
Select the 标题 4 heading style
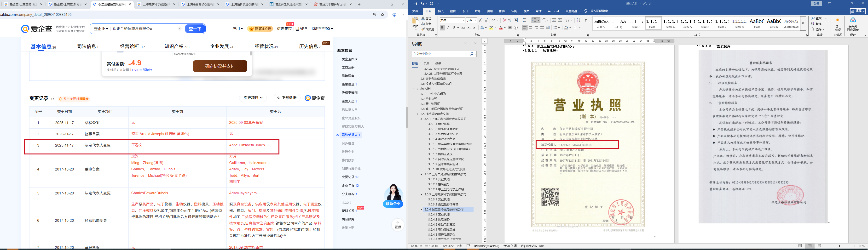[670, 23]
